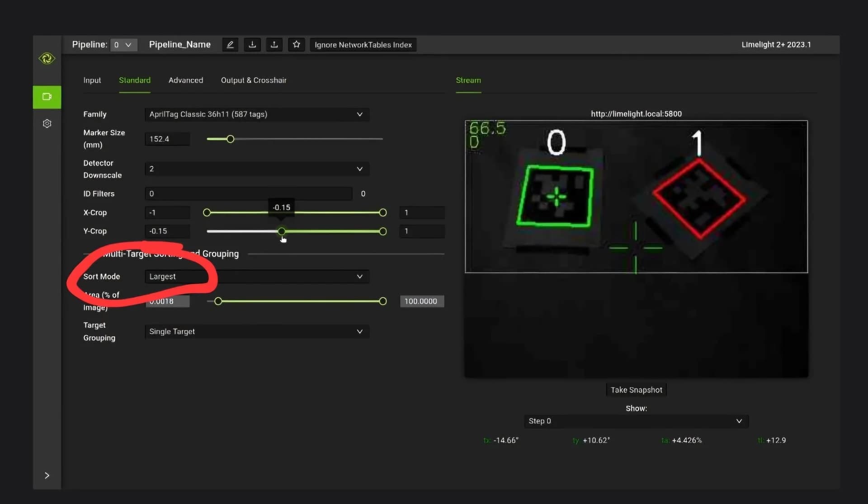Click X-Crop slider left handle
The width and height of the screenshot is (868, 504).
[x=207, y=212]
